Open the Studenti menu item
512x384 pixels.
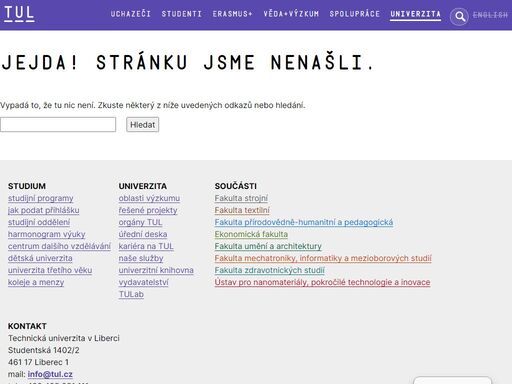click(x=182, y=14)
